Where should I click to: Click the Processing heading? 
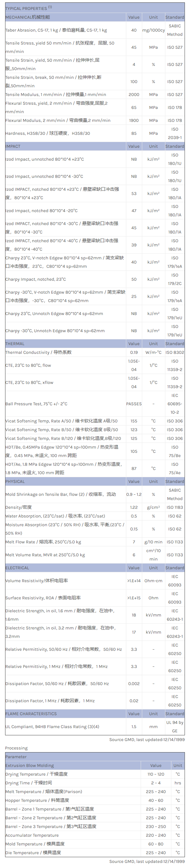(16, 748)
